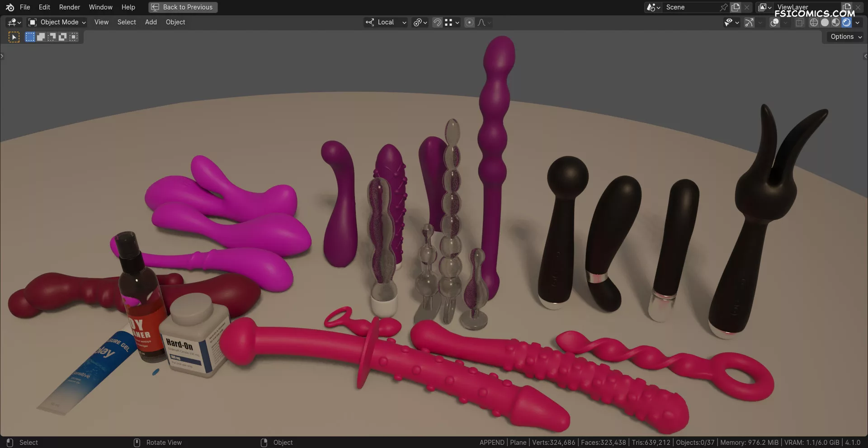This screenshot has height=448, width=868.
Task: Open the transform pivot point dropdown
Action: [x=420, y=22]
